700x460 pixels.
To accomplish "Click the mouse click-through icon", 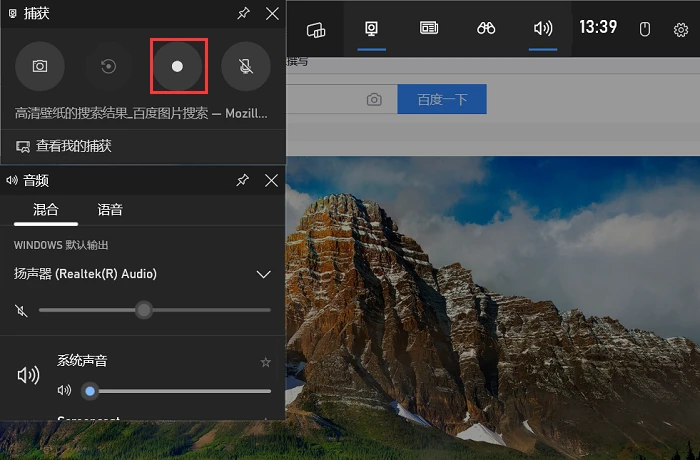I will (x=644, y=29).
